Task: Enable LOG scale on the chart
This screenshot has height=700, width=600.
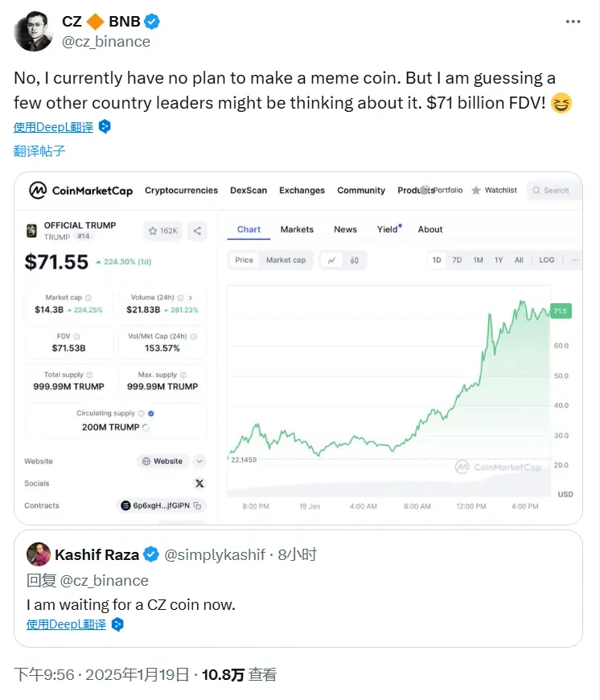Action: [x=547, y=260]
